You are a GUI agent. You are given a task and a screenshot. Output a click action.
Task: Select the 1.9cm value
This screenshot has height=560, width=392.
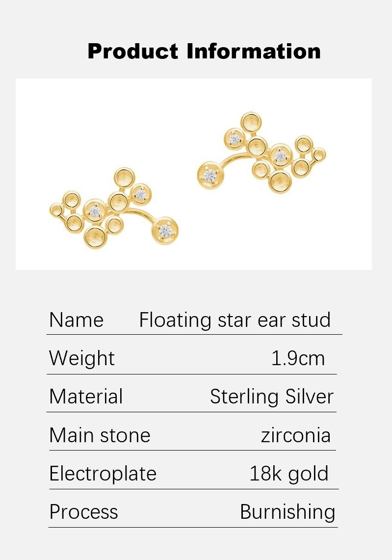(x=298, y=358)
